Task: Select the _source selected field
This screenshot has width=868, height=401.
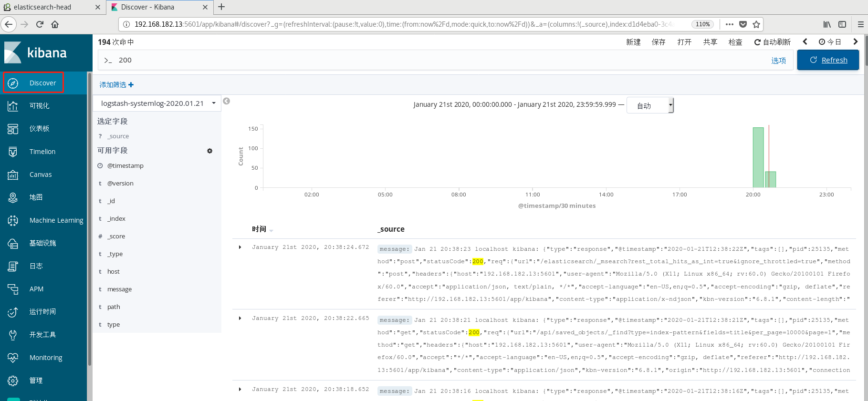Action: tap(118, 136)
